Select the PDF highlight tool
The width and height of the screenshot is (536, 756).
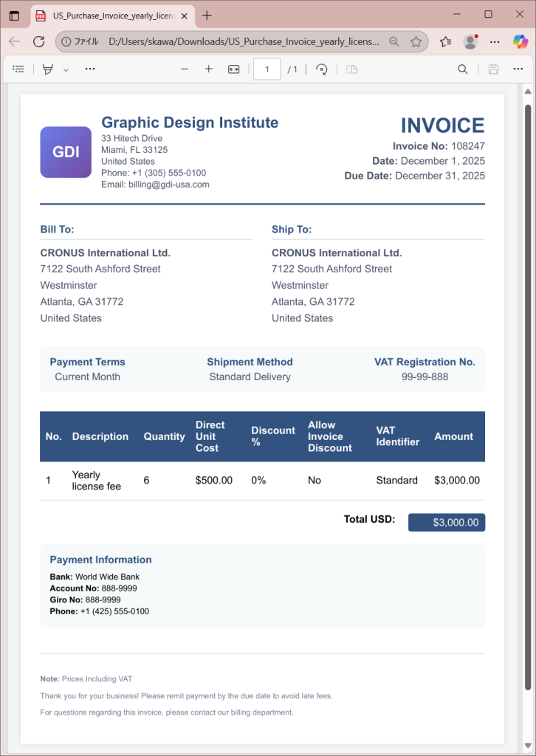[x=47, y=69]
